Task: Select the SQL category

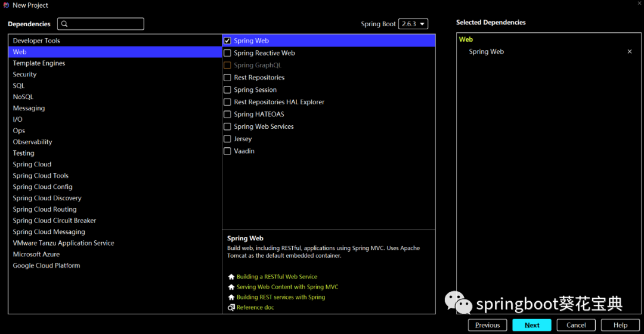Action: pyautogui.click(x=115, y=85)
